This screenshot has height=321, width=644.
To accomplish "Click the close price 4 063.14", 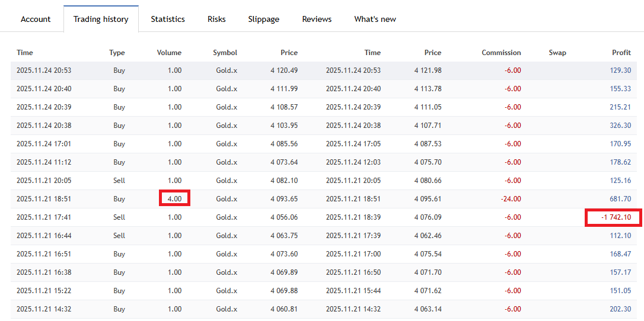I will 428,309.
